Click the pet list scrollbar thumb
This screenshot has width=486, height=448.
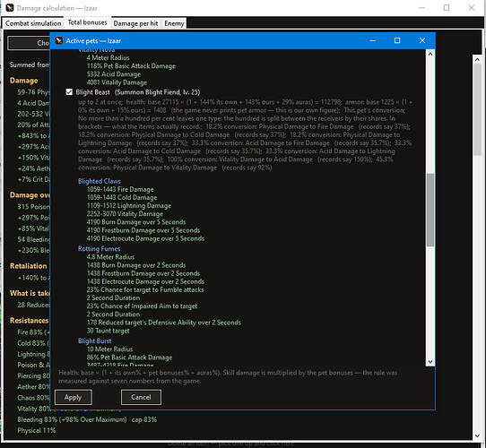pos(430,210)
